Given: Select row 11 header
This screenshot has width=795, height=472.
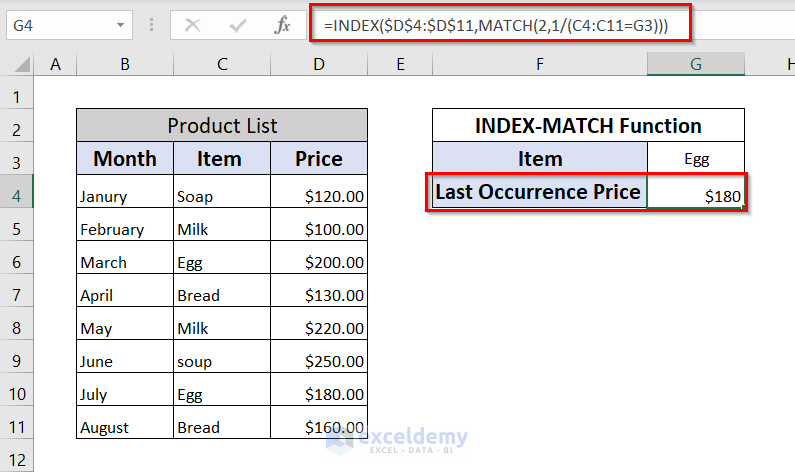Looking at the screenshot, I should 16,427.
